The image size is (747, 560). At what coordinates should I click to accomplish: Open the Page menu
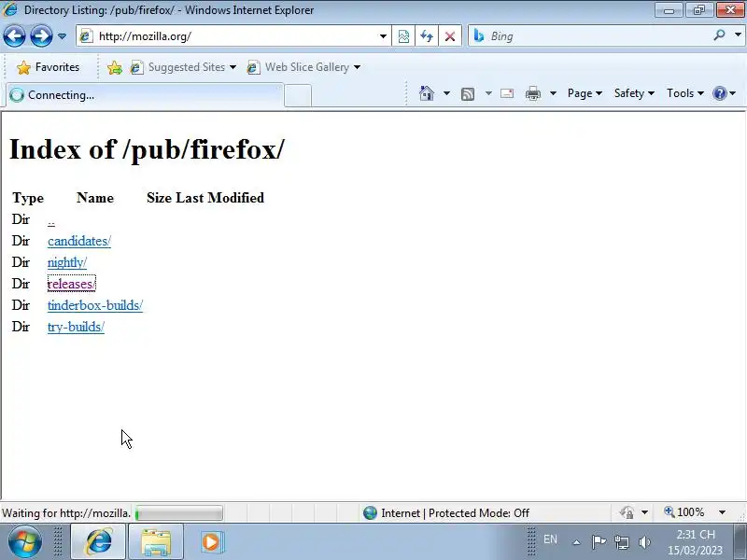(x=585, y=93)
